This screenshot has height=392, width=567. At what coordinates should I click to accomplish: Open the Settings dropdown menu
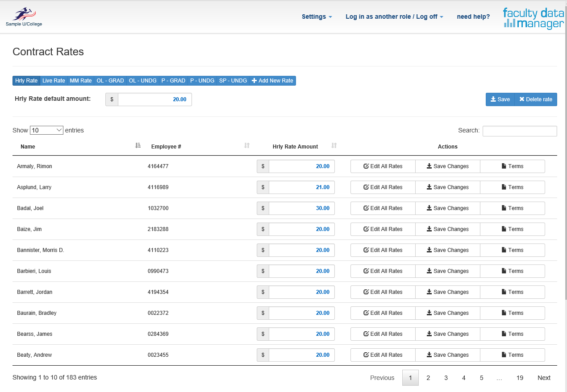(317, 17)
